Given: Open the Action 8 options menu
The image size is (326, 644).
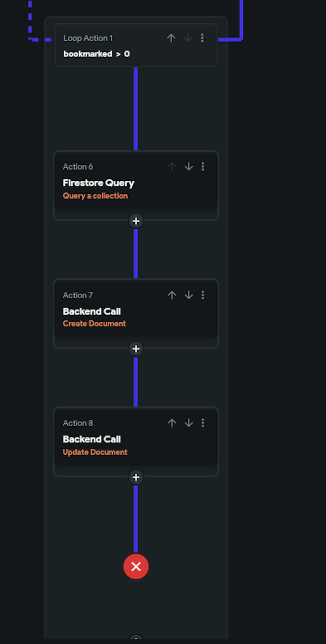Looking at the screenshot, I should pos(203,423).
